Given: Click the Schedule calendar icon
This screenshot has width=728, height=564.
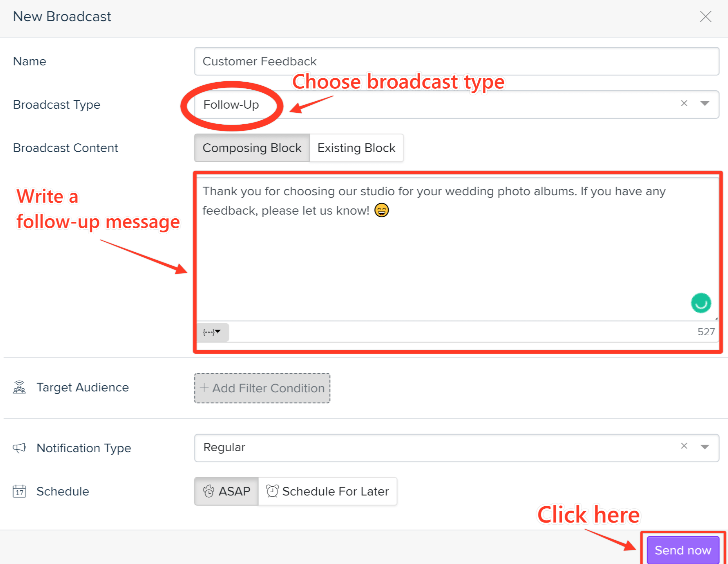Looking at the screenshot, I should (19, 491).
